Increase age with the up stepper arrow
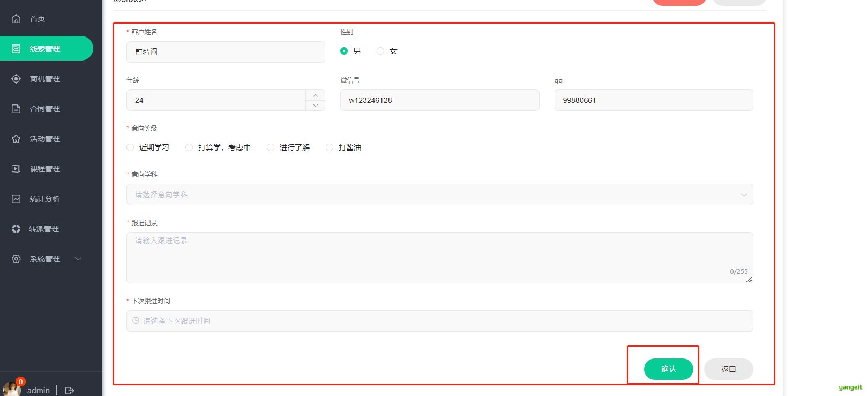Viewport: 868px width, 396px height. 316,95
